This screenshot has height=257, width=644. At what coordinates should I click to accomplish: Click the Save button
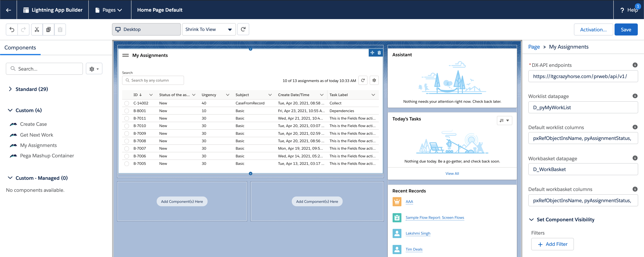[x=626, y=29]
